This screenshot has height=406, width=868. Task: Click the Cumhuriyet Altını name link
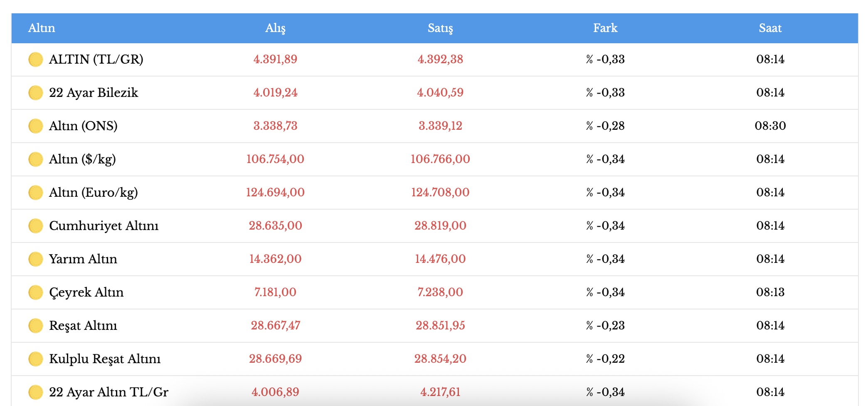[104, 226]
